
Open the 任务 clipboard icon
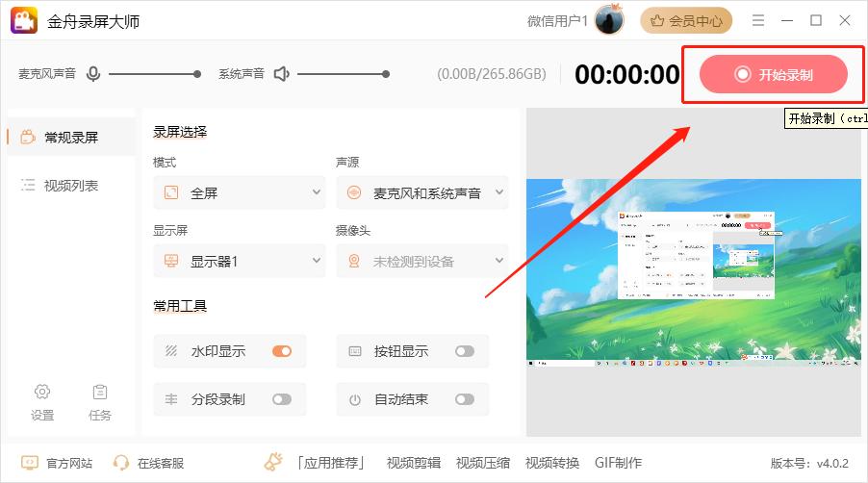click(100, 401)
